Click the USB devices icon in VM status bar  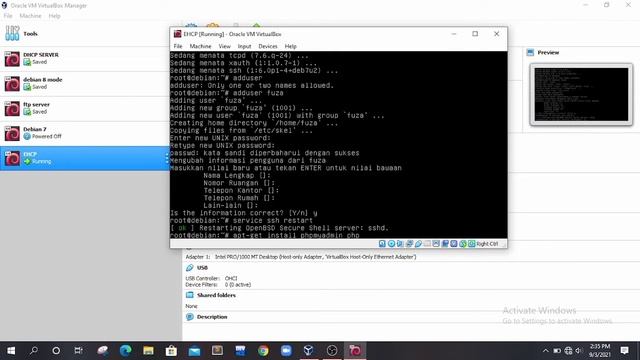coord(418,244)
